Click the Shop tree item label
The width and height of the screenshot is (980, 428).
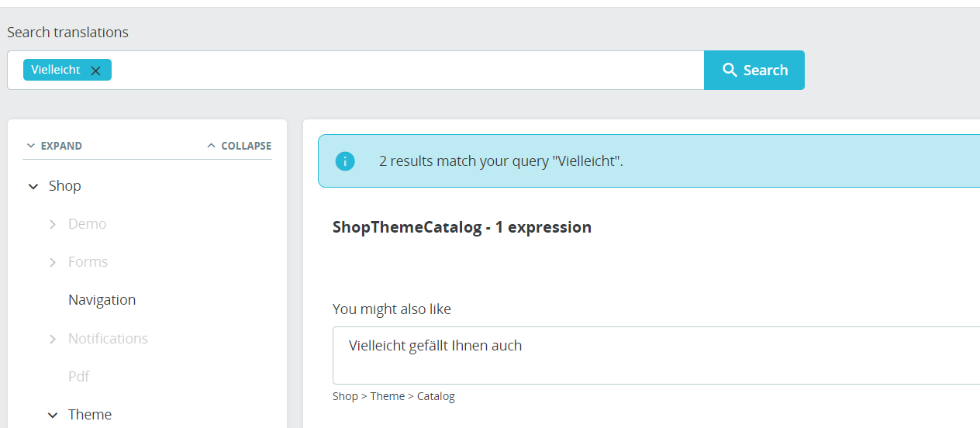point(65,186)
